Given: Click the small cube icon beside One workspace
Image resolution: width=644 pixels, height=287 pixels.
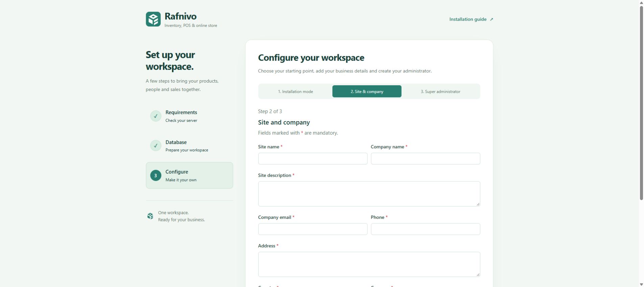Looking at the screenshot, I should coord(150,216).
